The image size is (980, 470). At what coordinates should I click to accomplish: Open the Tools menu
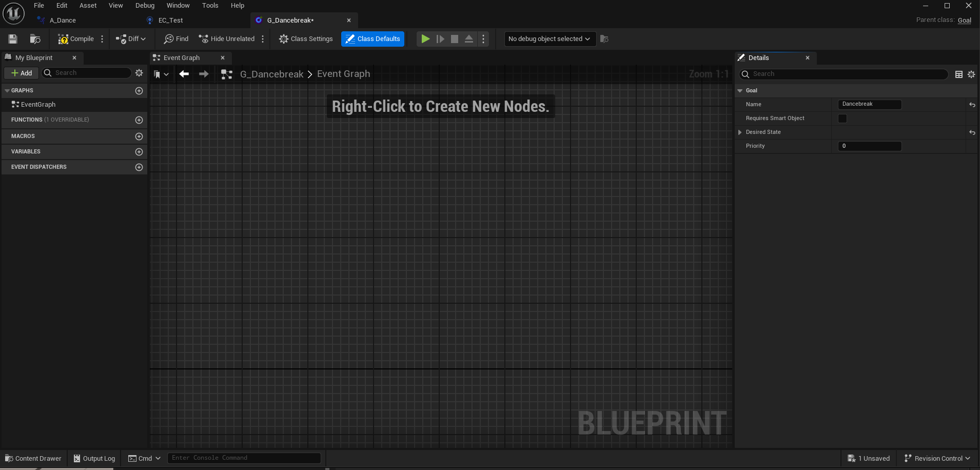pyautogui.click(x=210, y=6)
